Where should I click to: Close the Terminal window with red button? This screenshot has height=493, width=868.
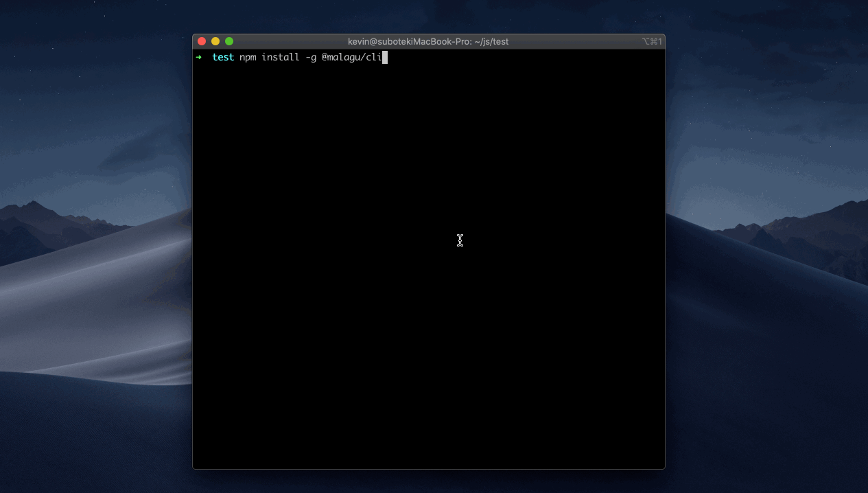(x=202, y=41)
